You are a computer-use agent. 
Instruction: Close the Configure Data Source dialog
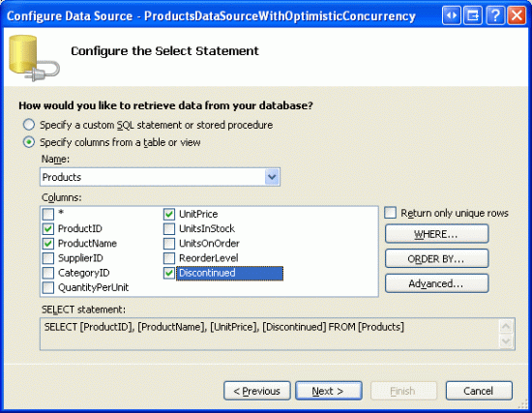517,15
